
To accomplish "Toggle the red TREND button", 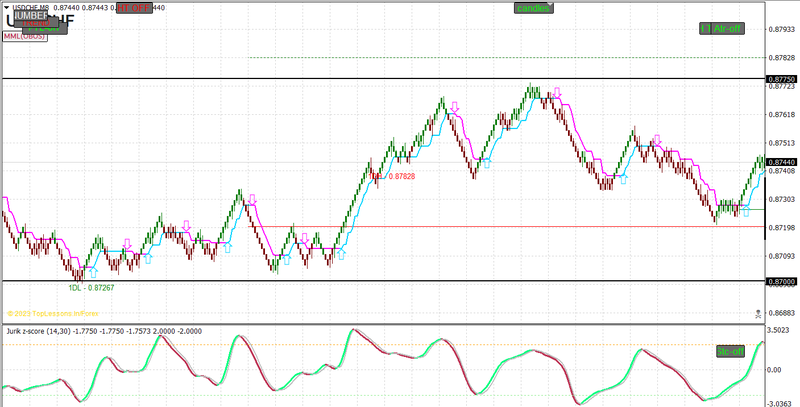I will click(38, 23).
